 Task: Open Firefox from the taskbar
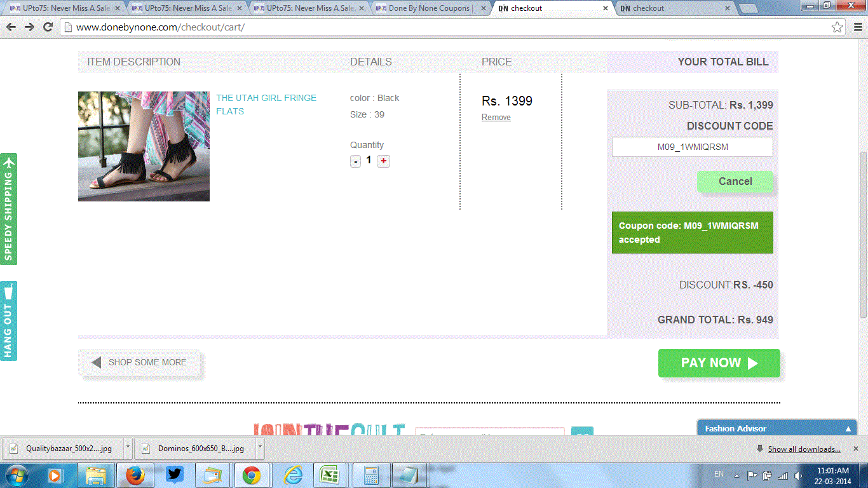click(x=135, y=475)
